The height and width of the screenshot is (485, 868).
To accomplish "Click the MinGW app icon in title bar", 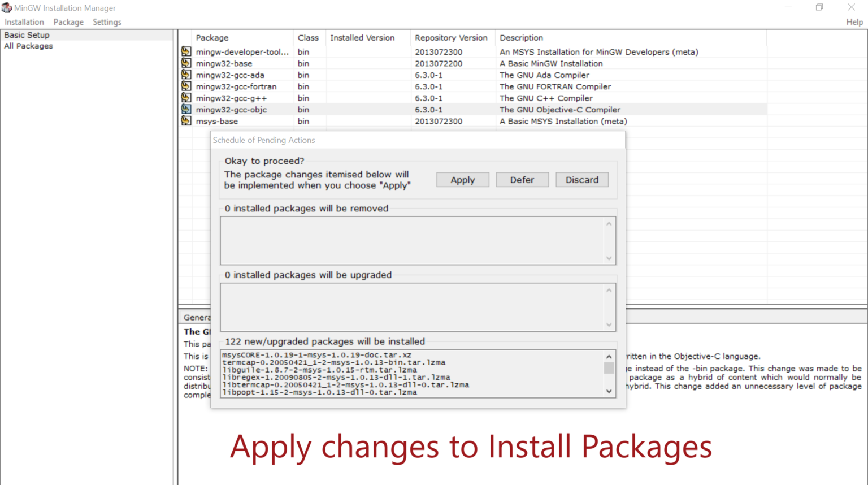I will pos(7,8).
